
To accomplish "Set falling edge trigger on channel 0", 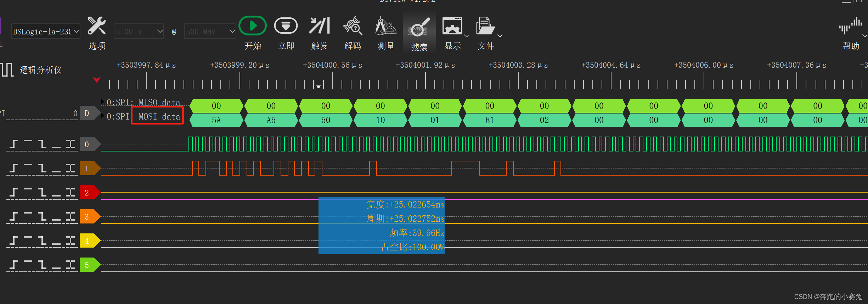I will 42,144.
